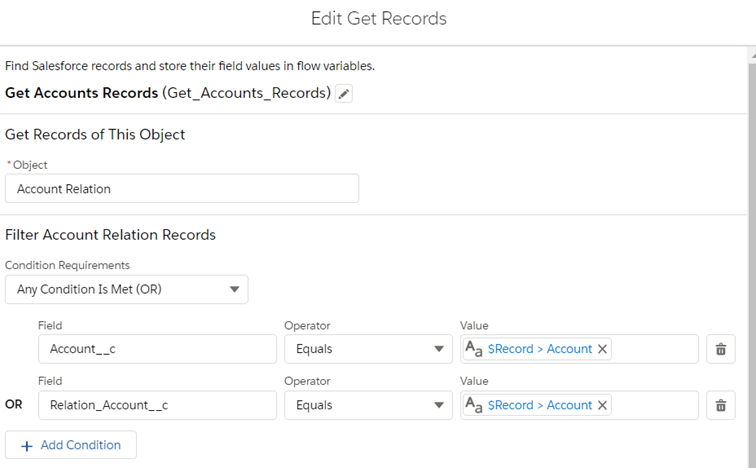Click empty space in second condition's Value box

pyautogui.click(x=655, y=405)
